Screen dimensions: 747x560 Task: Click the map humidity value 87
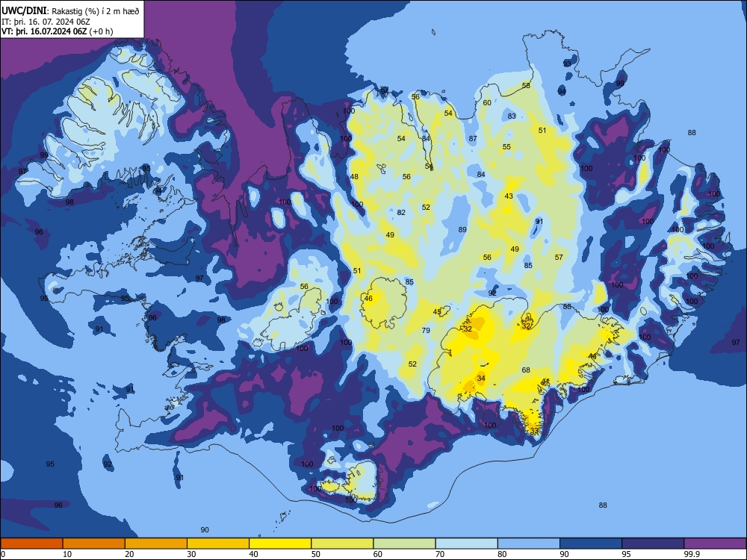(473, 139)
